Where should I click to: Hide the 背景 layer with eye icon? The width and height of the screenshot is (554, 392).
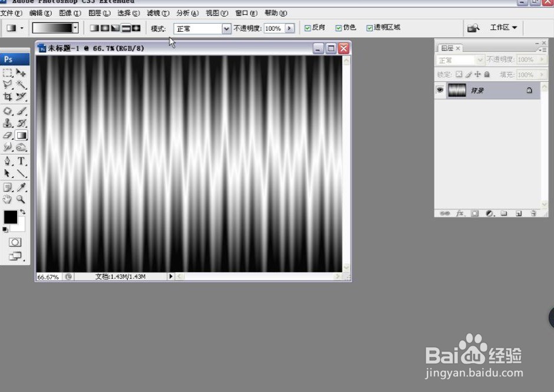(440, 90)
